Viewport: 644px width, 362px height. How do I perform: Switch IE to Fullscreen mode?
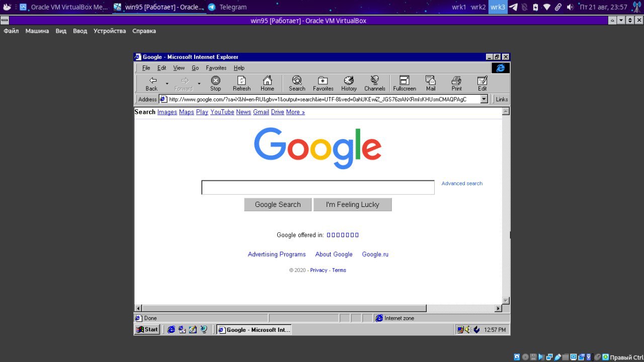[x=405, y=84]
